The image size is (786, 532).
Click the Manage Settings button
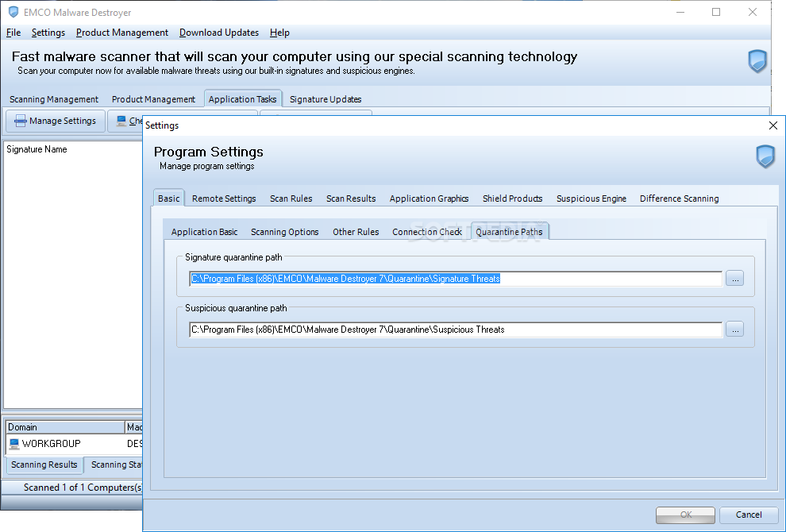tap(55, 121)
